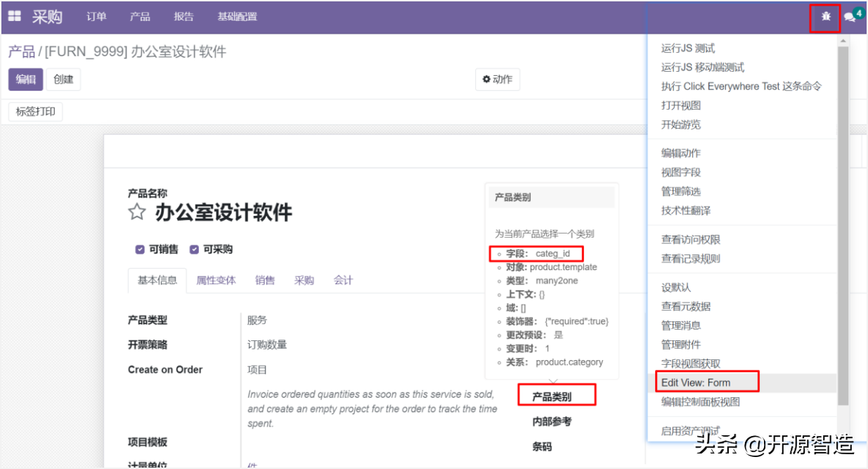The image size is (868, 469).
Task: Click 'categ_id' field name in tooltip
Action: click(x=553, y=253)
